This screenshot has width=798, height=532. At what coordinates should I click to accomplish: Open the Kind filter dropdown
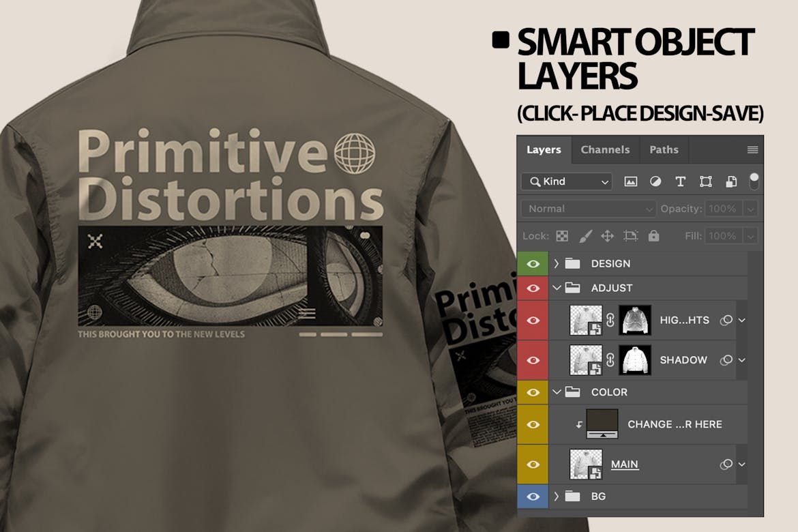(x=566, y=181)
